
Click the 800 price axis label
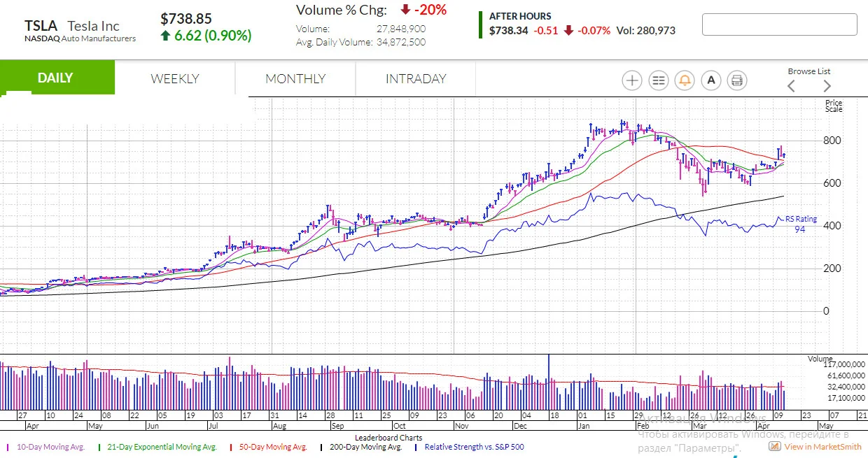pos(832,141)
